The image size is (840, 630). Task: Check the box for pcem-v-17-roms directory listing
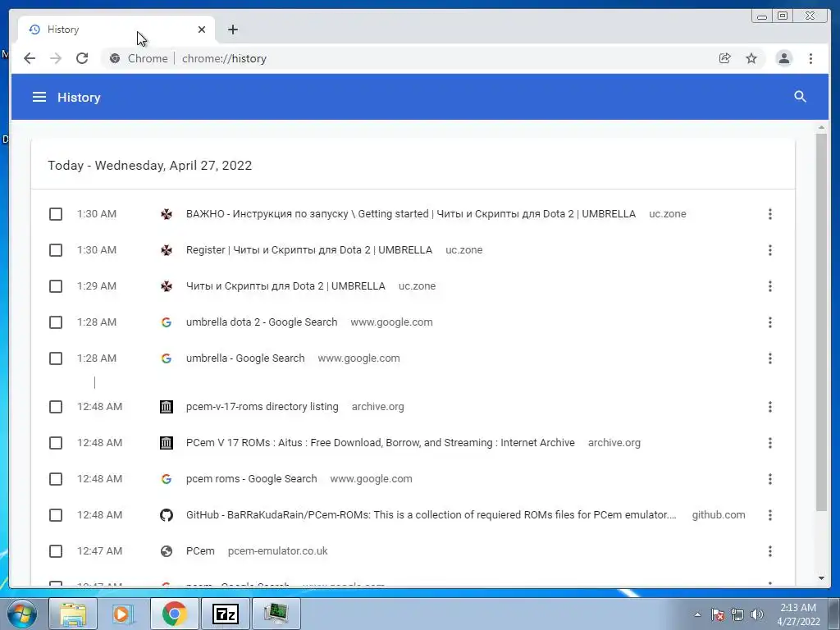coord(56,407)
